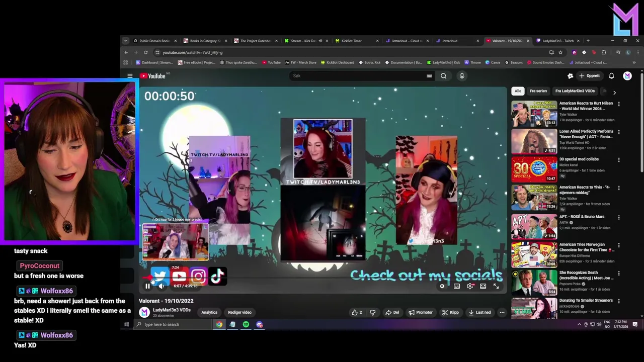The width and height of the screenshot is (644, 362).
Task: Open more actions menu below the video
Action: (x=502, y=312)
